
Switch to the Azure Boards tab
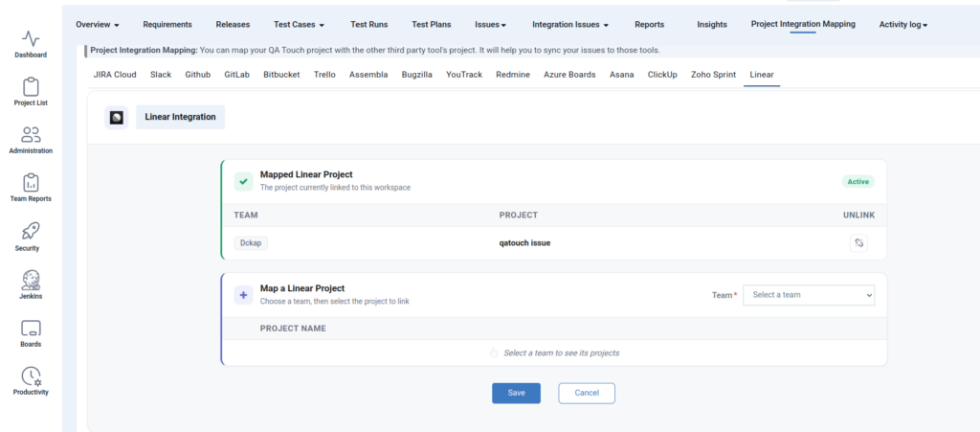click(569, 75)
